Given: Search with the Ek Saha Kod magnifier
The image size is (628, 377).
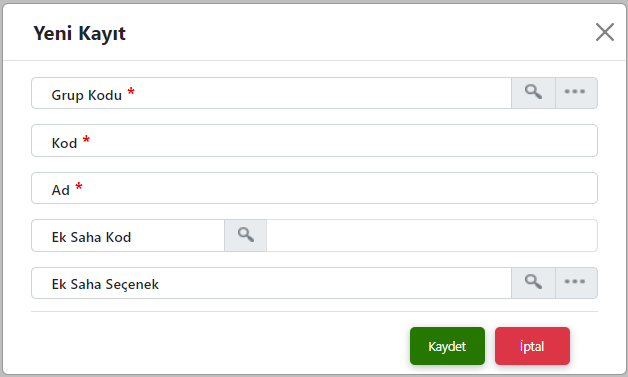Looking at the screenshot, I should coord(246,236).
